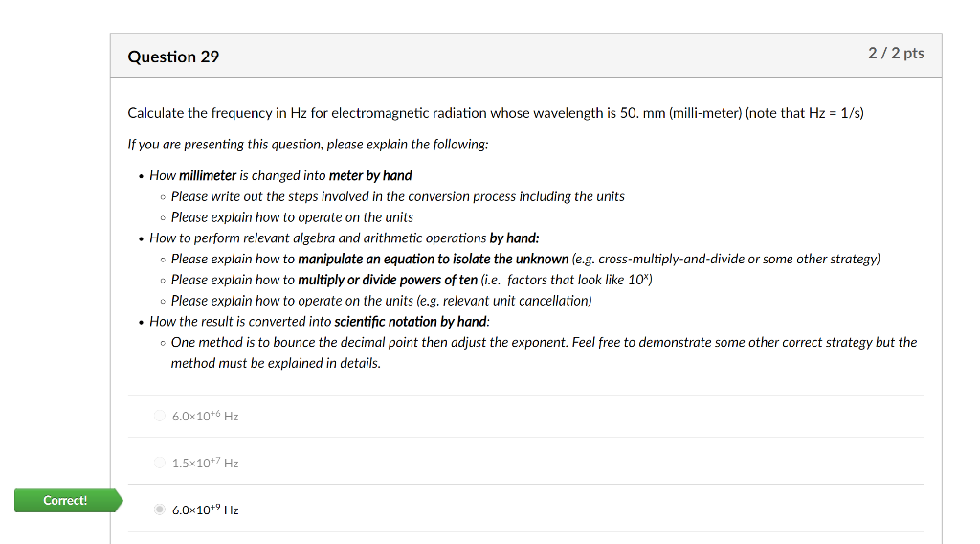This screenshot has width=980, height=544.
Task: Click the 'relevant unit cancellation' sub-bullet
Action: 381,301
